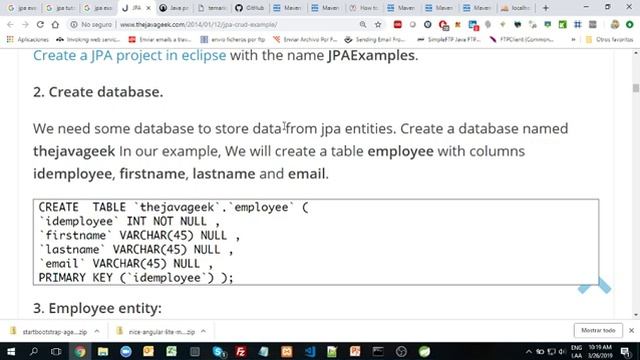
Task: Click inside the CREATE TABLE code box
Action: (316, 242)
